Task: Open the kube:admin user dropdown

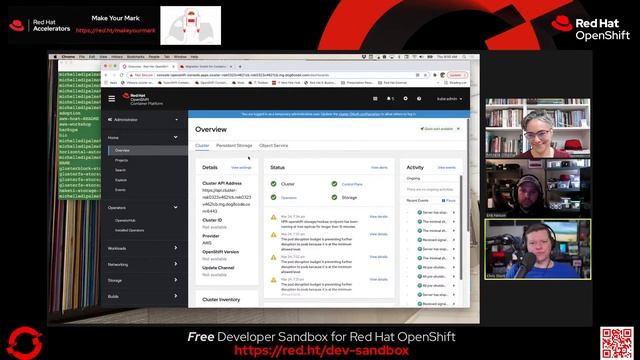Action: (x=449, y=99)
